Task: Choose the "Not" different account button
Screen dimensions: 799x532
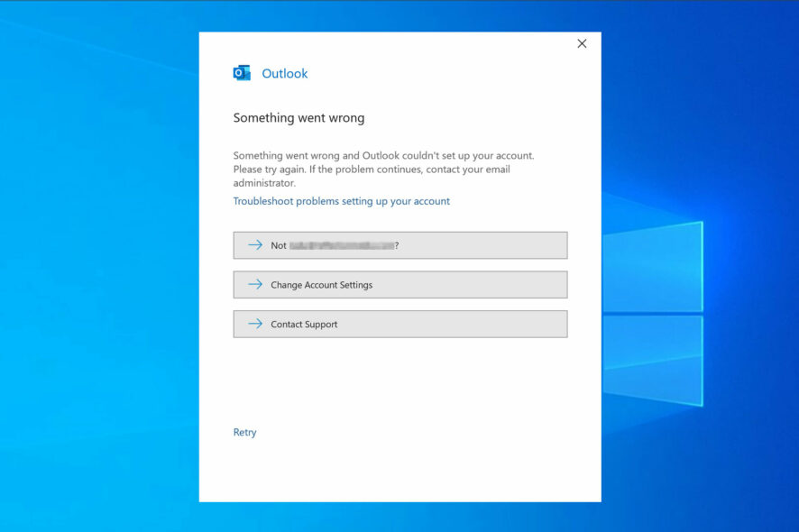Action: coord(400,245)
